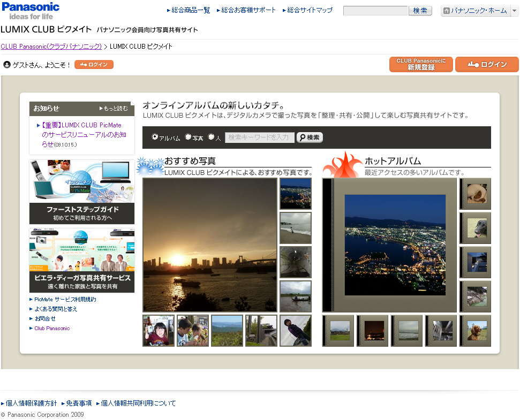Select the 人 search radio button
Image resolution: width=520 pixels, height=420 pixels.
pyautogui.click(x=210, y=138)
